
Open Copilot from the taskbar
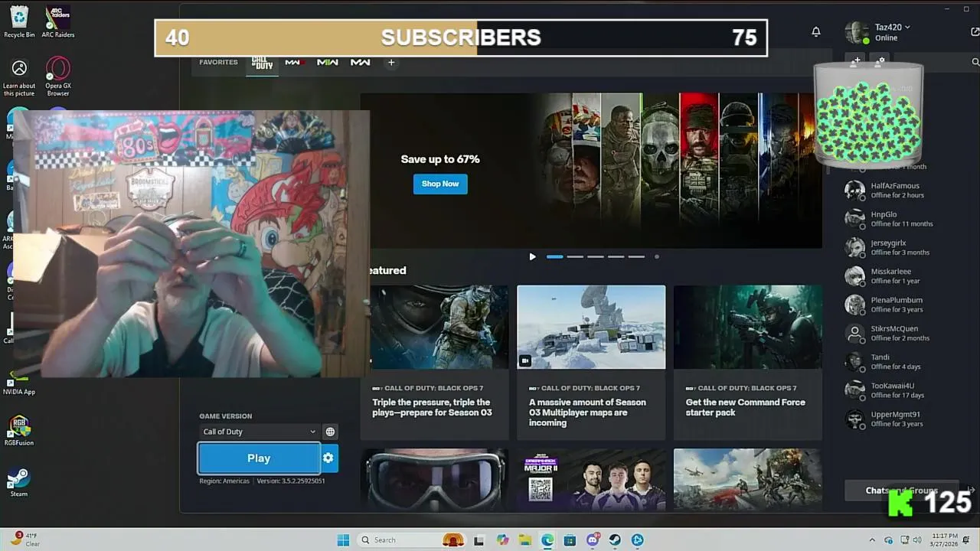click(502, 540)
